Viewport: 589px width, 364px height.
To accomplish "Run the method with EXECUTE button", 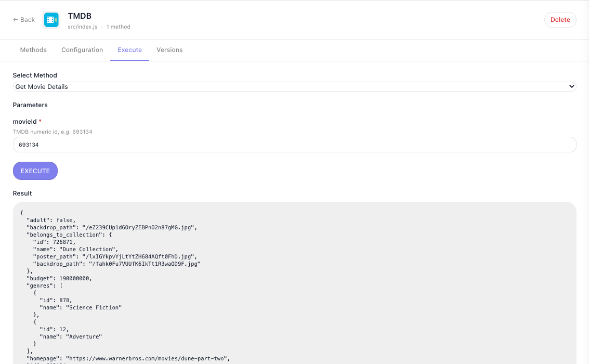I will tap(35, 171).
